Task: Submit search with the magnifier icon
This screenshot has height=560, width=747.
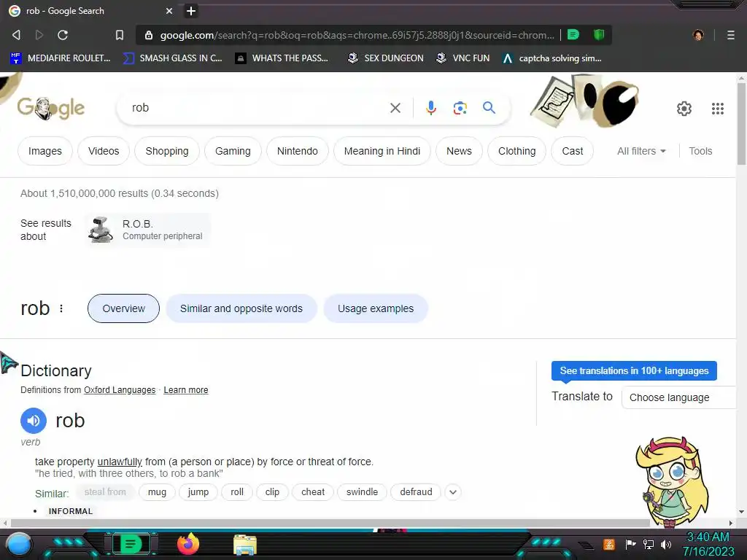Action: click(489, 108)
